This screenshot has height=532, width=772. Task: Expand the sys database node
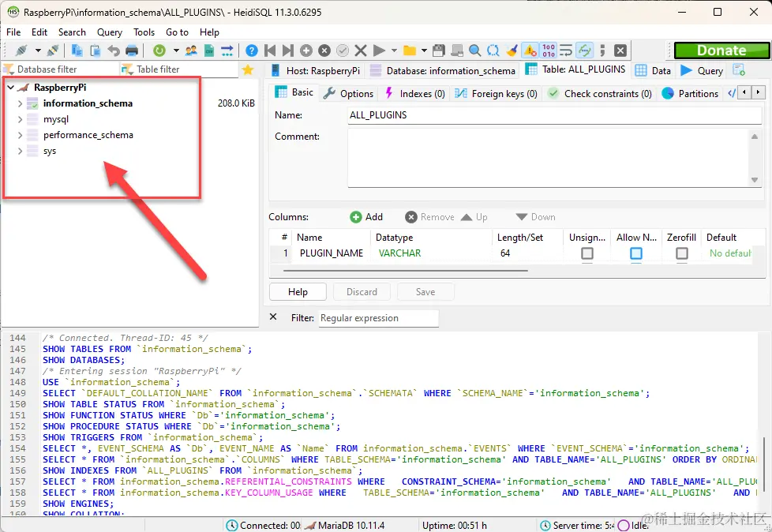pyautogui.click(x=20, y=151)
